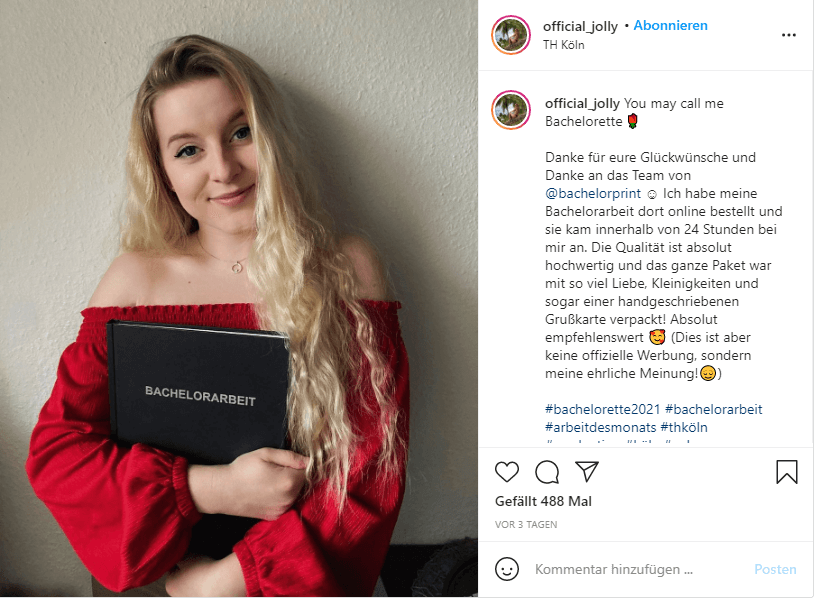The height and width of the screenshot is (598, 815).
Task: Open official_jolly username in header
Action: pos(580,26)
